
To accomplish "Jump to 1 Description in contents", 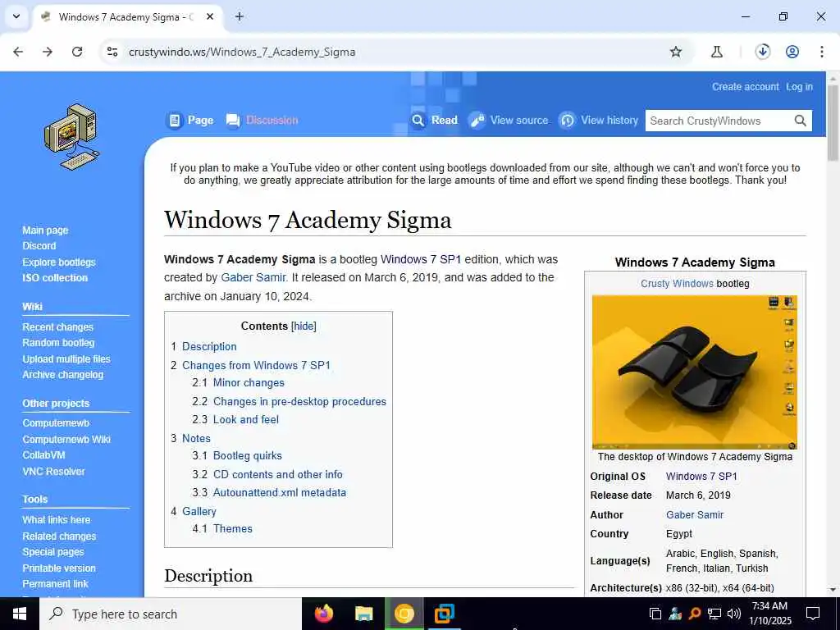I will (203, 347).
